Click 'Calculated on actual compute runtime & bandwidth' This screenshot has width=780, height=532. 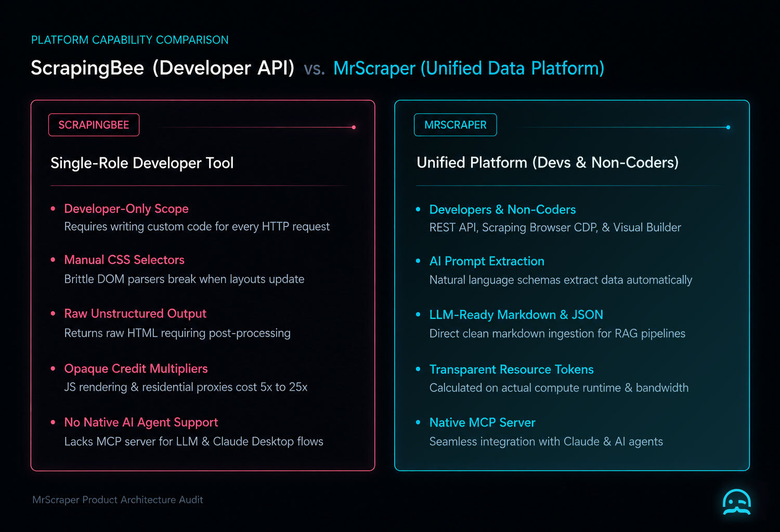point(559,388)
